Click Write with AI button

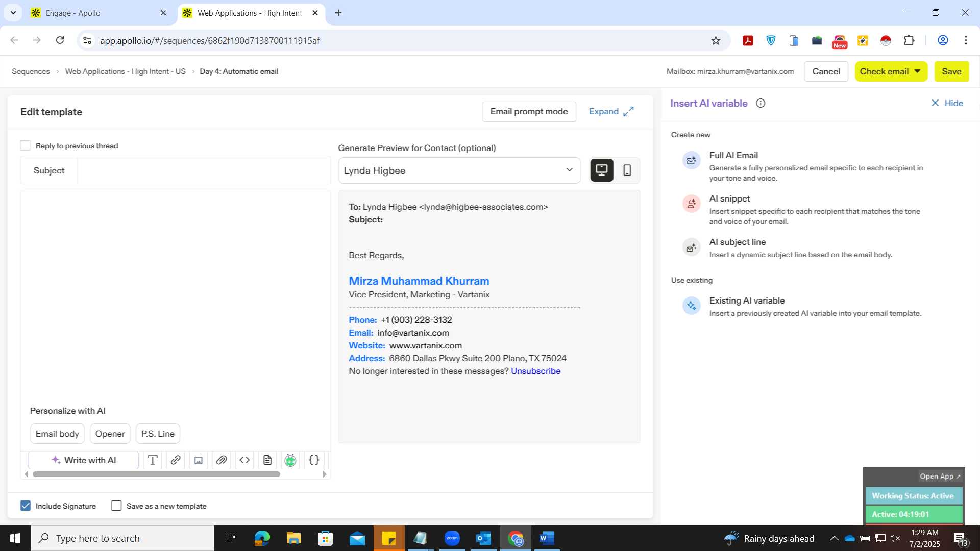pos(84,460)
